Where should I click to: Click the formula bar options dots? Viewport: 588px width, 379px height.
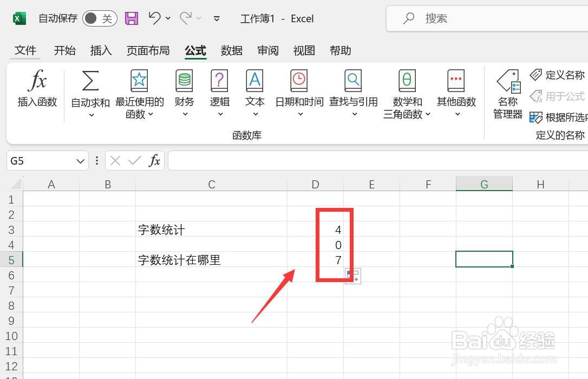(x=97, y=161)
